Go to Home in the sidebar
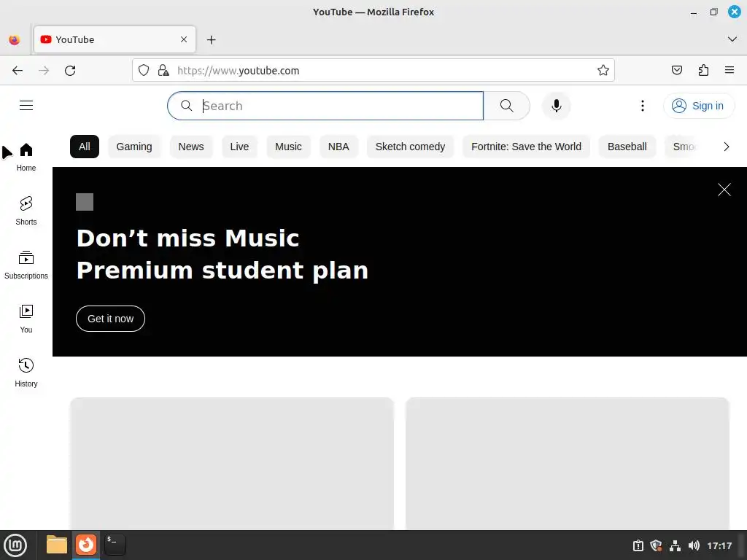The height and width of the screenshot is (560, 747). pyautogui.click(x=26, y=157)
